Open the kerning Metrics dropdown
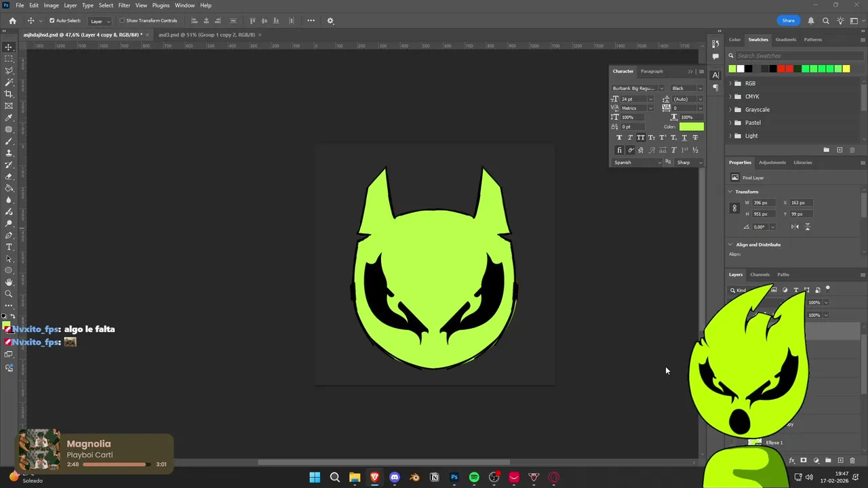 click(x=636, y=108)
